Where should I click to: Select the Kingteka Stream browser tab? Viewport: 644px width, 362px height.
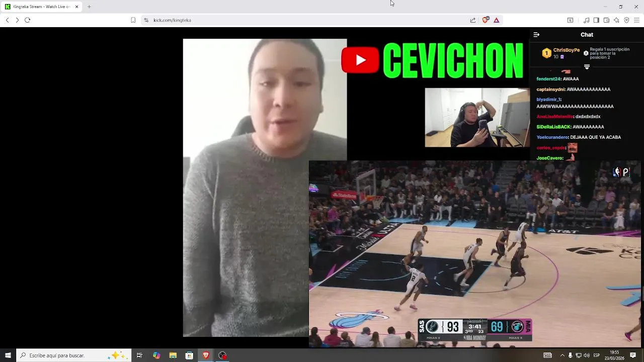(42, 7)
